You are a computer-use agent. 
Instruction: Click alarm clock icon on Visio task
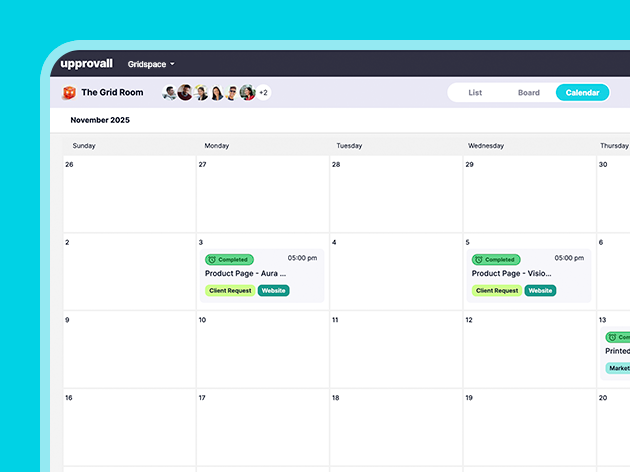[x=479, y=260]
